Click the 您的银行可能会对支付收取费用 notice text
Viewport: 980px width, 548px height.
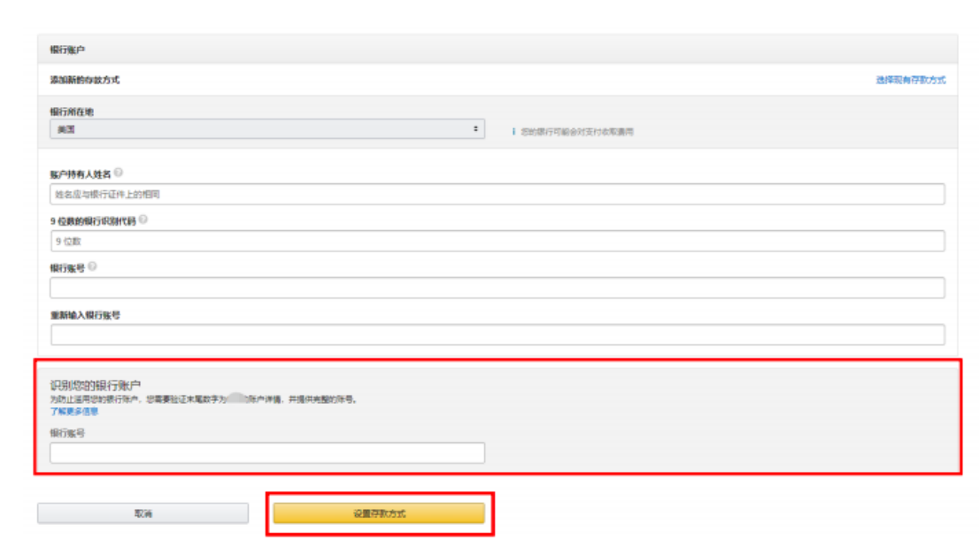pos(576,132)
